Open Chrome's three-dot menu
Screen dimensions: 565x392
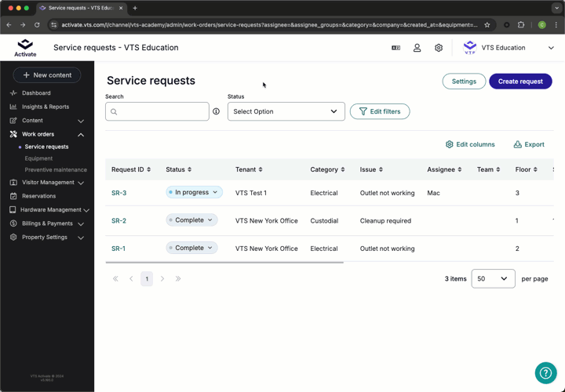[x=556, y=25]
